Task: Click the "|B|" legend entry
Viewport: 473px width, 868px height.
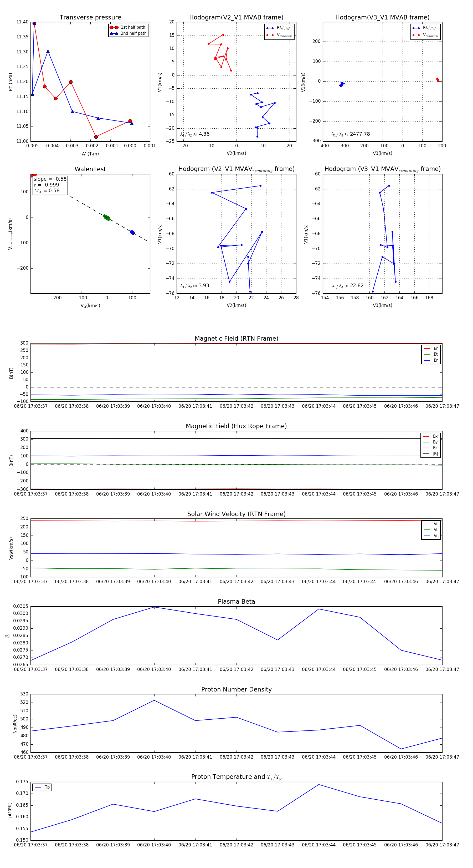Action: click(x=431, y=454)
